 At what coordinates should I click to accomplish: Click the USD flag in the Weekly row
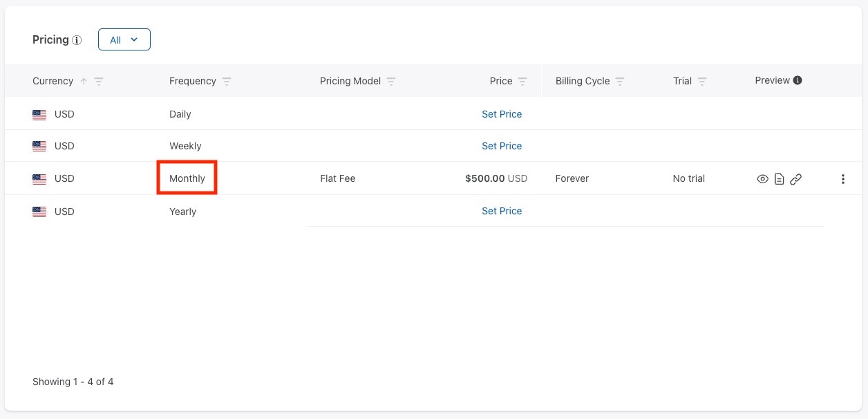point(39,146)
